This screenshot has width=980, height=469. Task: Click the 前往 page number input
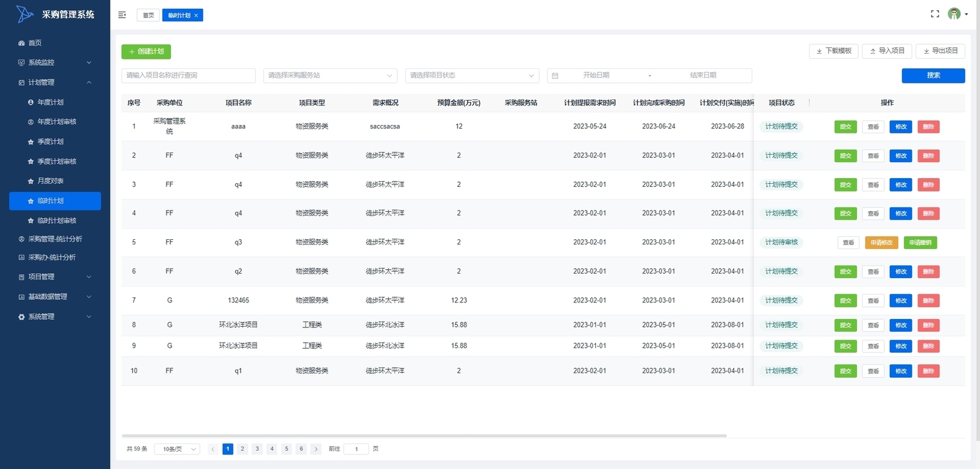tap(356, 449)
